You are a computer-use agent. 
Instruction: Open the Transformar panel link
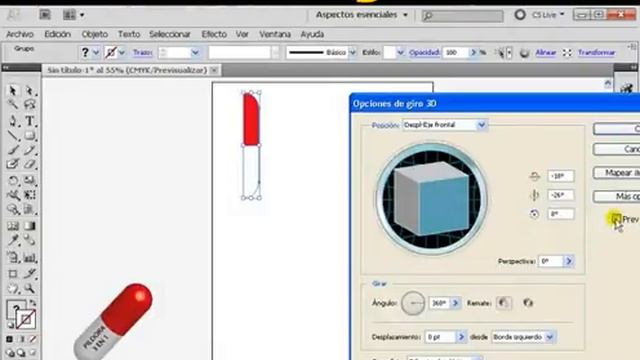tap(596, 53)
